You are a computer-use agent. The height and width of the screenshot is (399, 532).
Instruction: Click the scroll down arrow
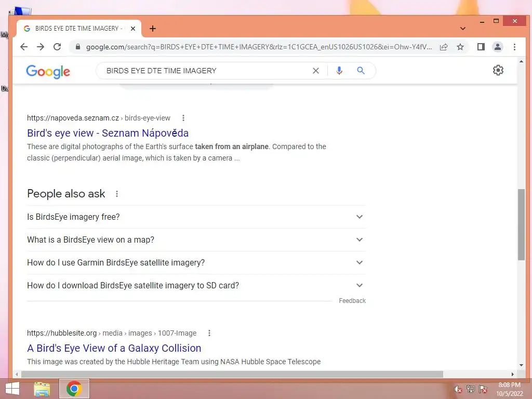521,365
